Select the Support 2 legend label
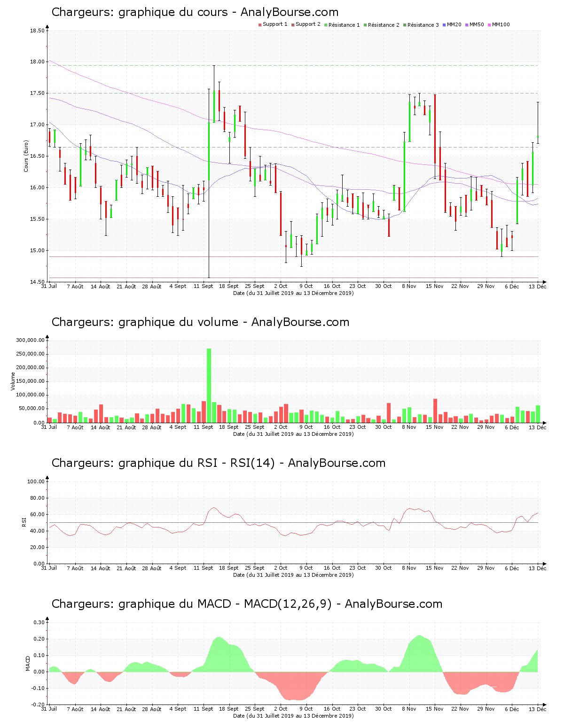This screenshot has width=564, height=728. coord(308,24)
